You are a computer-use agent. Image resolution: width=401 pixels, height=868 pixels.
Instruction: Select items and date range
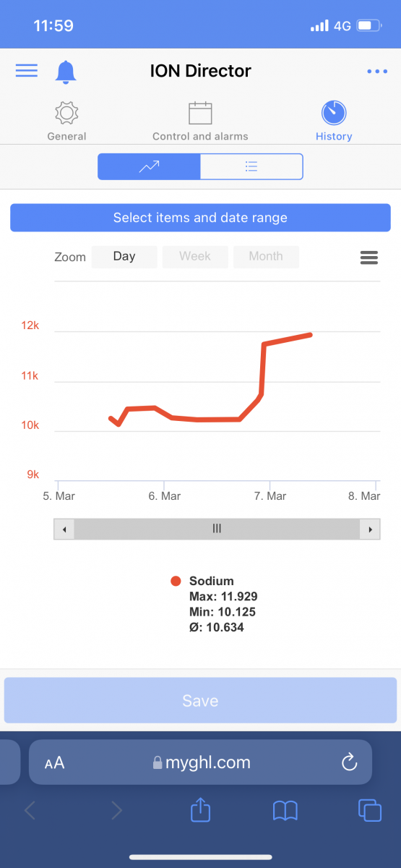200,218
